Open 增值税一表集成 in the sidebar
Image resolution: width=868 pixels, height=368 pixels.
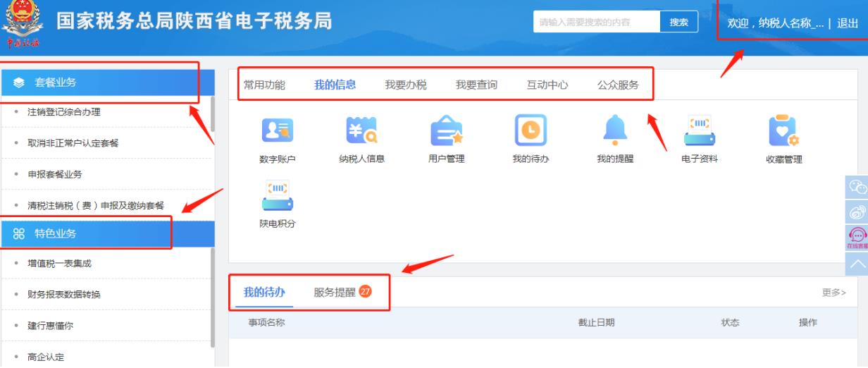coord(59,264)
